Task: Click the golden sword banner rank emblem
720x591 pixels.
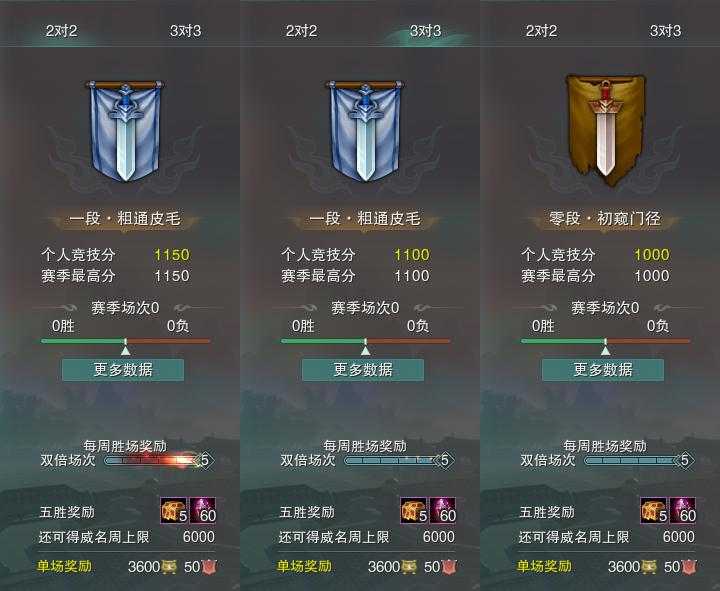Action: point(605,130)
